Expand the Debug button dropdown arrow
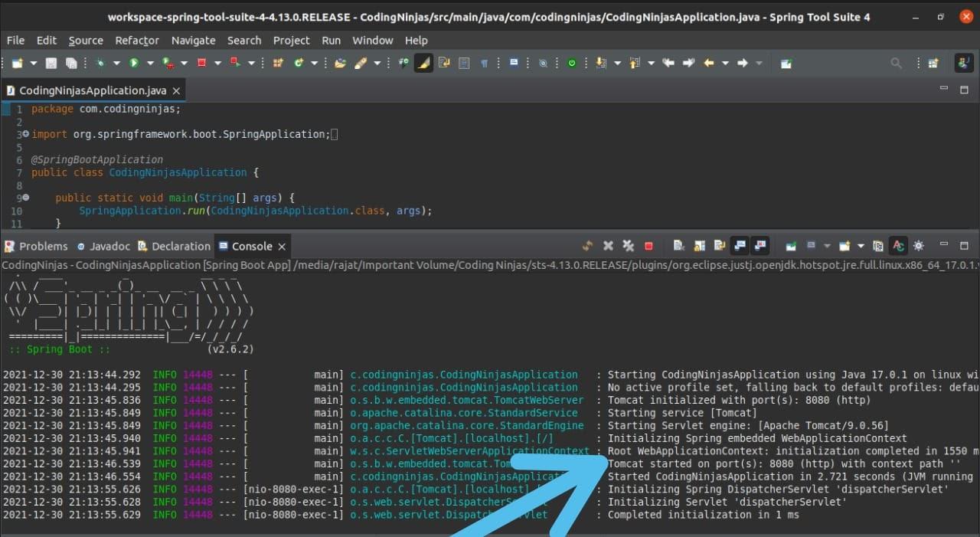This screenshot has height=537, width=980. [116, 63]
